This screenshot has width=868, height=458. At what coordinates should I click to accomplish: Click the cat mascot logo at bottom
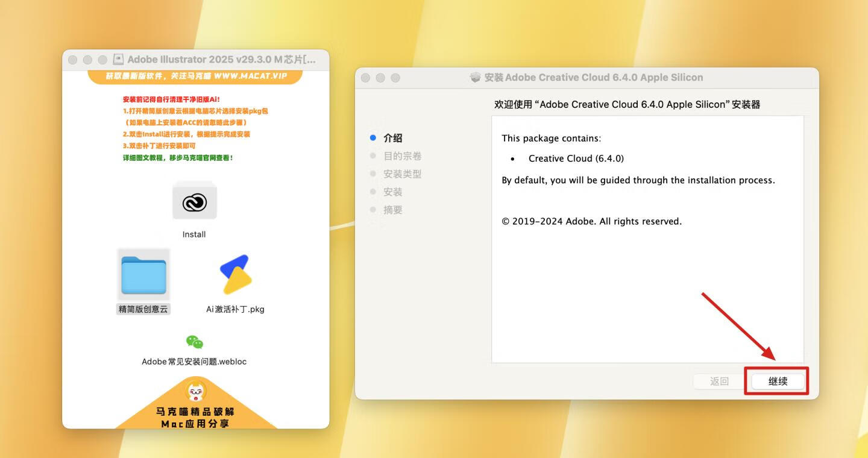(195, 391)
